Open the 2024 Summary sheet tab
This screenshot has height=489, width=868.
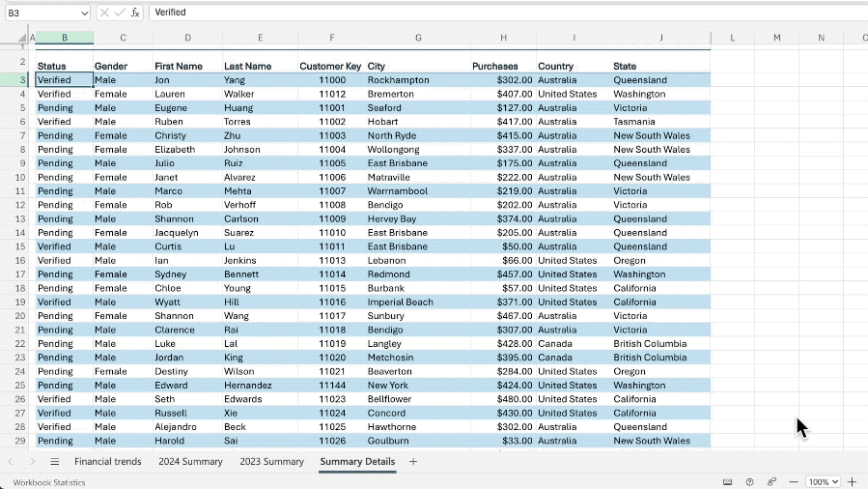pyautogui.click(x=190, y=461)
